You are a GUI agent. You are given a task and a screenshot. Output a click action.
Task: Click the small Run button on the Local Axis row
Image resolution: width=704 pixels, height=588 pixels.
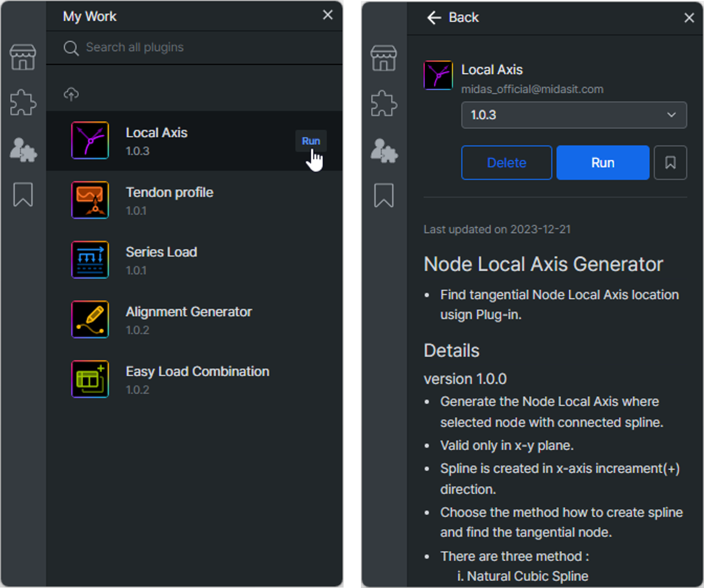(311, 141)
